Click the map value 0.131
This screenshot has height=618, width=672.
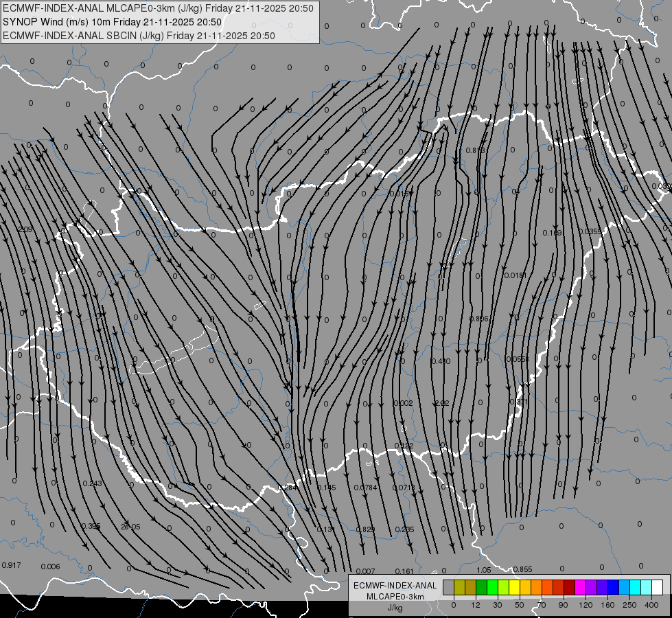tap(326, 529)
